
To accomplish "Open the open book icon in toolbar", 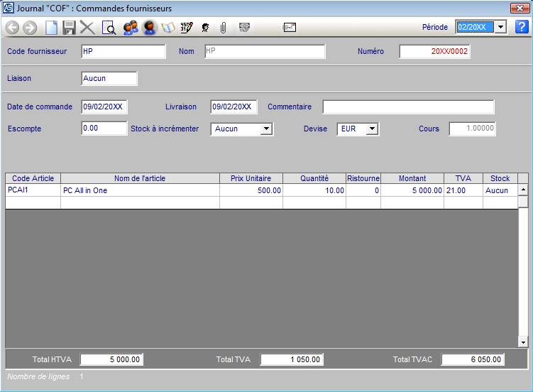I will click(168, 28).
